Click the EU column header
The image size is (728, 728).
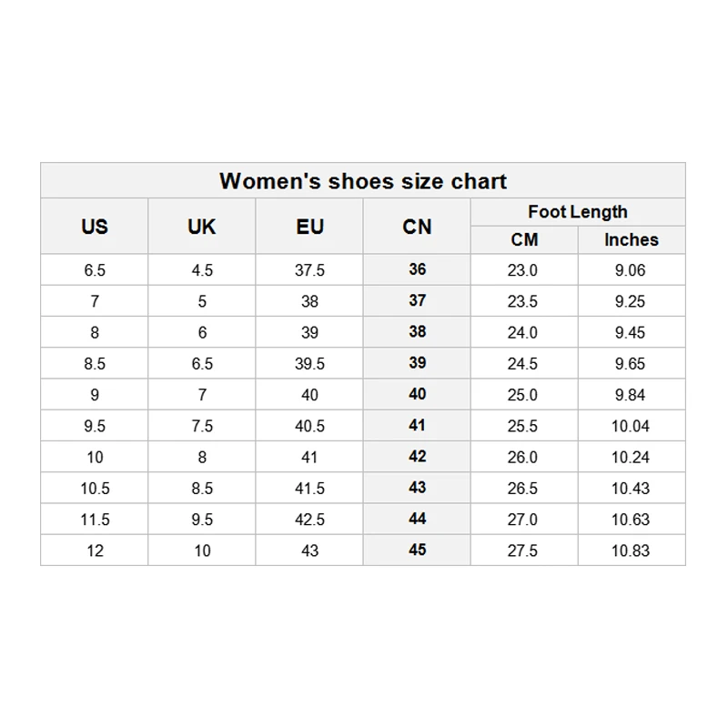coord(309,227)
